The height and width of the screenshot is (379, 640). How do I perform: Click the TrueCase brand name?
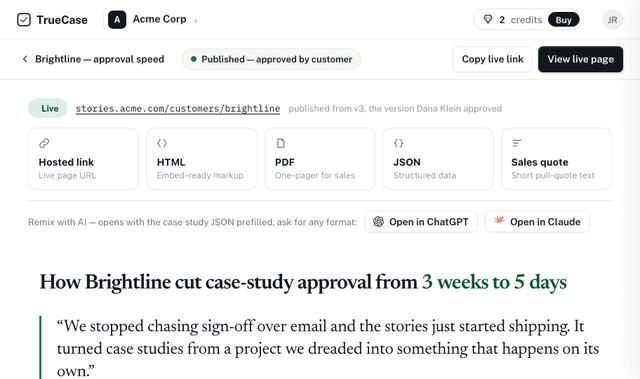[62, 20]
